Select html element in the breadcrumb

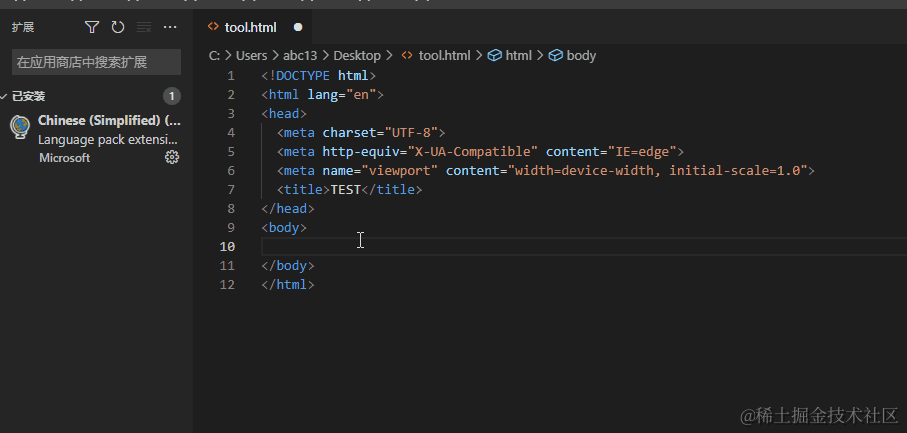pyautogui.click(x=518, y=55)
